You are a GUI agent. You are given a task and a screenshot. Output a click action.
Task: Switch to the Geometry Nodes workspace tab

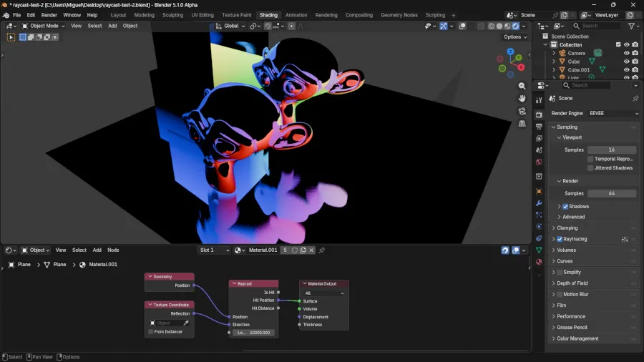(399, 15)
